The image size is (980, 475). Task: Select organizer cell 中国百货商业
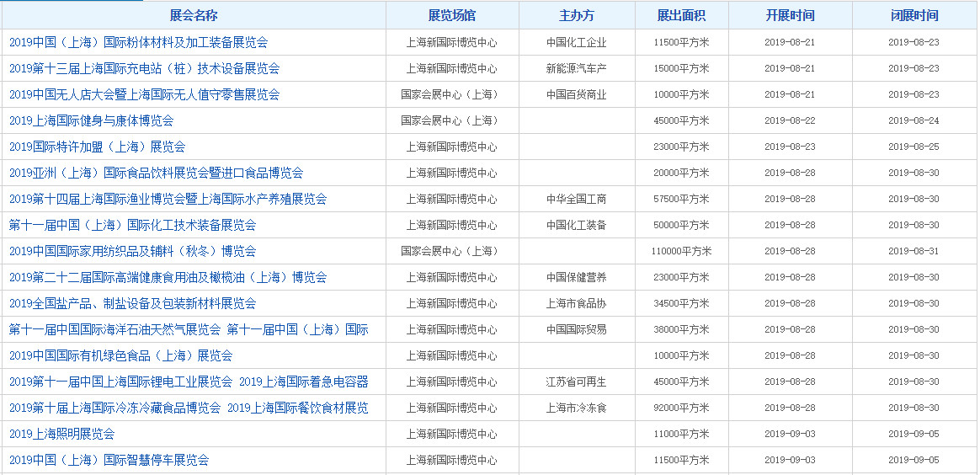576,94
